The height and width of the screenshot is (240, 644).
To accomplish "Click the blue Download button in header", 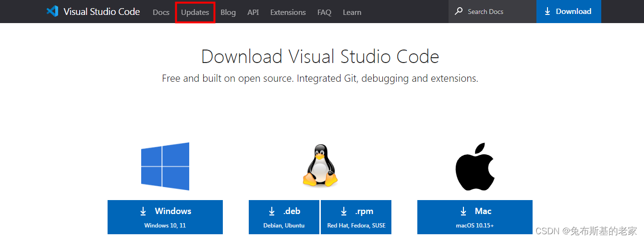I will (569, 12).
